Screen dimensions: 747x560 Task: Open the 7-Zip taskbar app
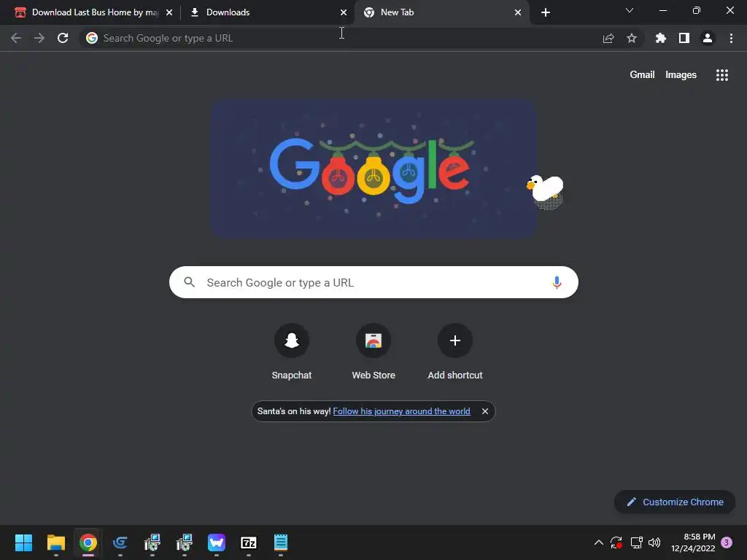coord(249,542)
